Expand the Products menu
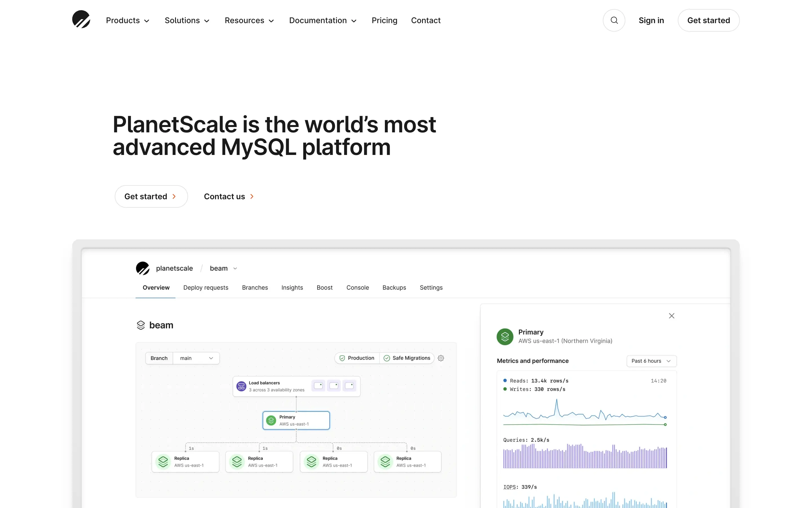The width and height of the screenshot is (812, 508). pos(128,21)
